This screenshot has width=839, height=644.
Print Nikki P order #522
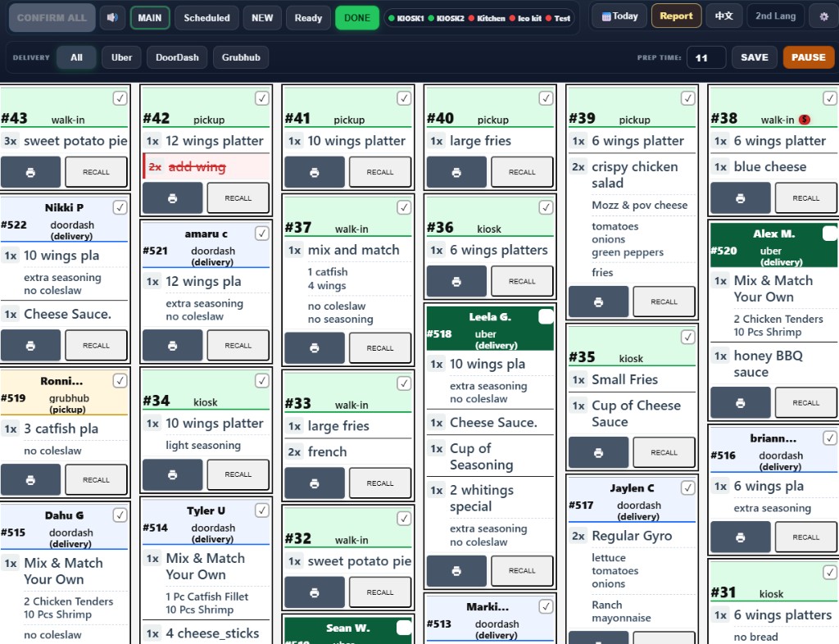coord(30,346)
